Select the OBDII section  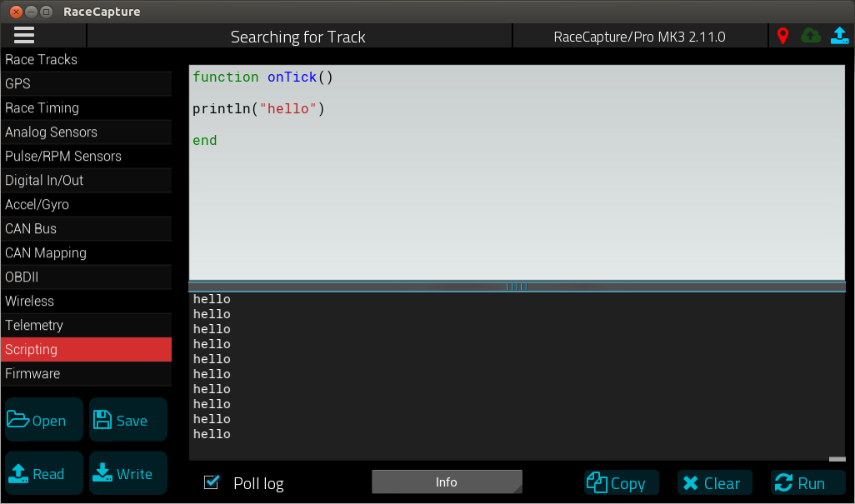pos(86,277)
